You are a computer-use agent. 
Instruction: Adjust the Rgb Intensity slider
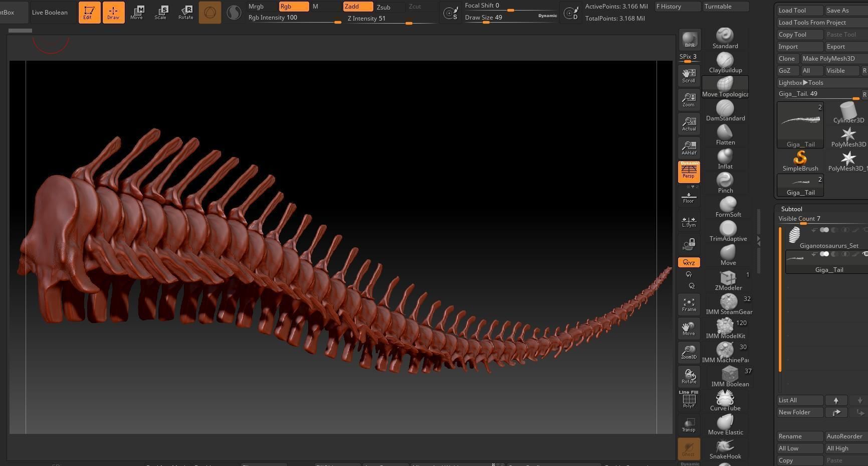(294, 19)
